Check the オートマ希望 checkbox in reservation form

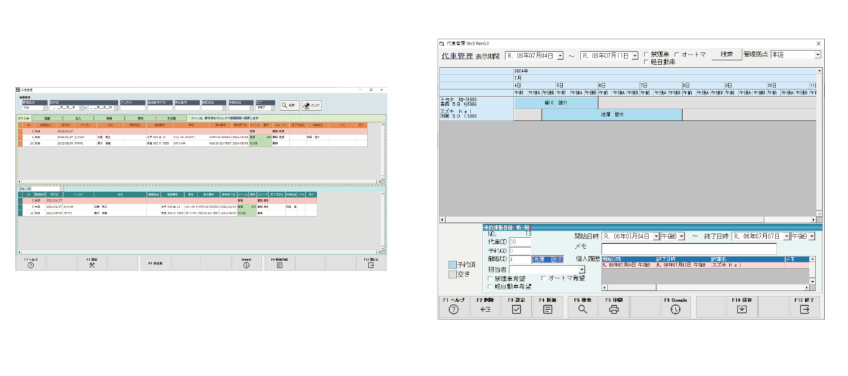(x=544, y=278)
